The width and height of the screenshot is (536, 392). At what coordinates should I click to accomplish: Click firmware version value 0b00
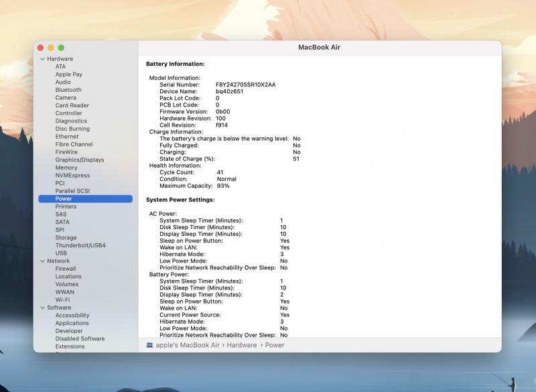pyautogui.click(x=223, y=112)
